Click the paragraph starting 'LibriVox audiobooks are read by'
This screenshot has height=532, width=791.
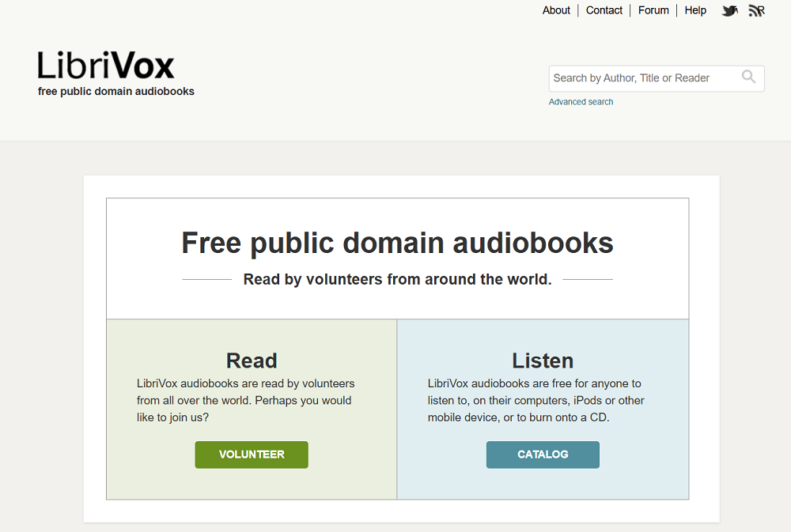246,401
